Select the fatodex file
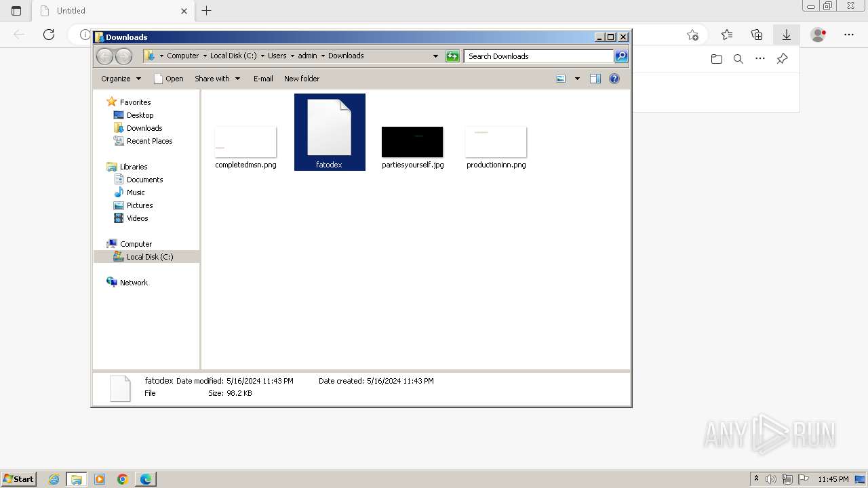This screenshot has height=488, width=868. pos(330,132)
